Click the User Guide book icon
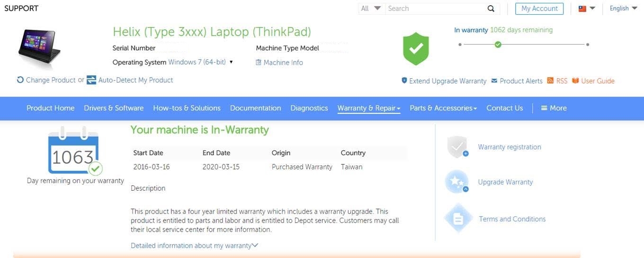644x258 pixels. click(575, 81)
